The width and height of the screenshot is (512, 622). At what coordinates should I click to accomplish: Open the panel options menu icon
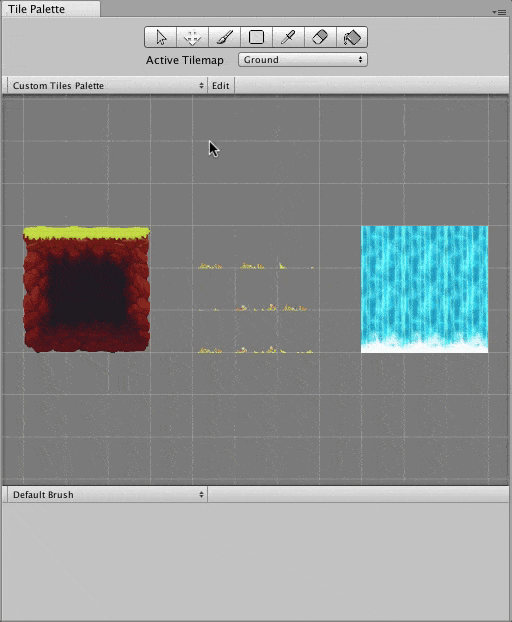click(x=499, y=12)
